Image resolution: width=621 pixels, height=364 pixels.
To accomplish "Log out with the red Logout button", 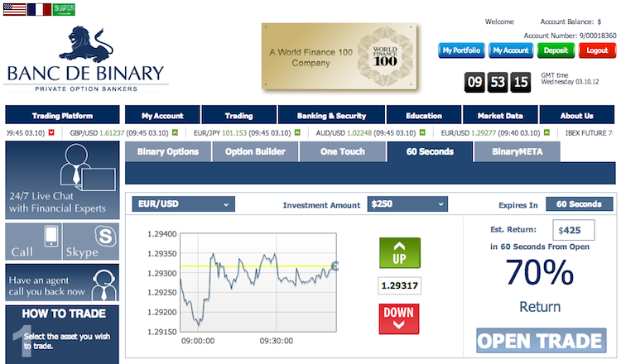I will 597,50.
